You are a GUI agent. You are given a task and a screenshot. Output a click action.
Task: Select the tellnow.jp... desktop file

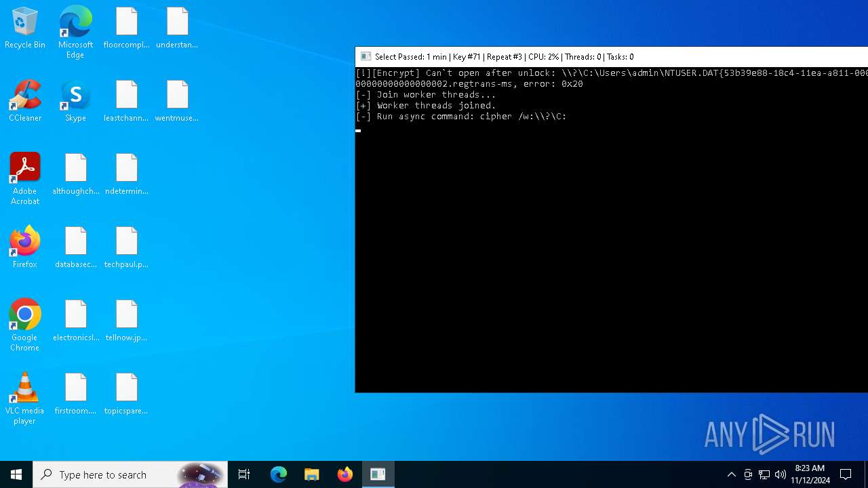[x=126, y=321]
